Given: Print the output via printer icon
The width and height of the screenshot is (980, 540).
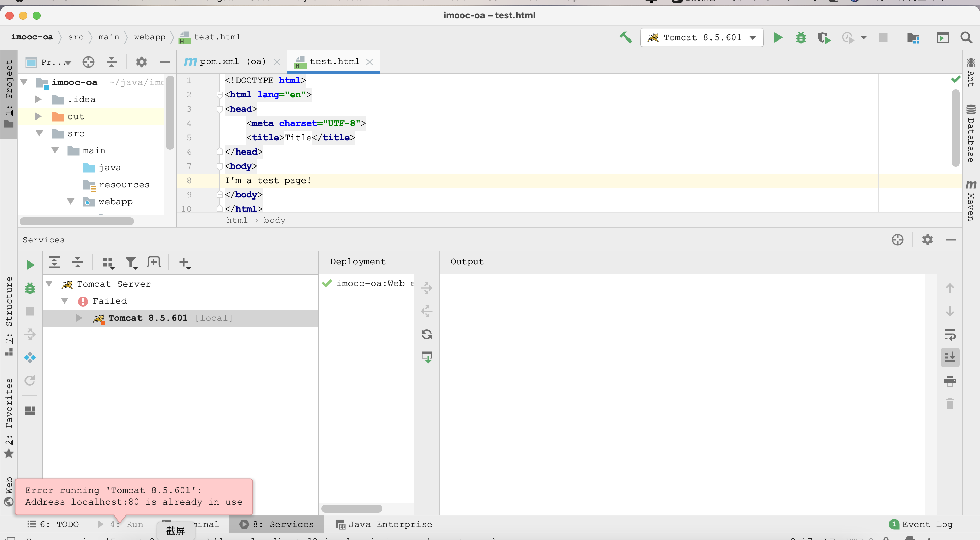Looking at the screenshot, I should point(950,381).
